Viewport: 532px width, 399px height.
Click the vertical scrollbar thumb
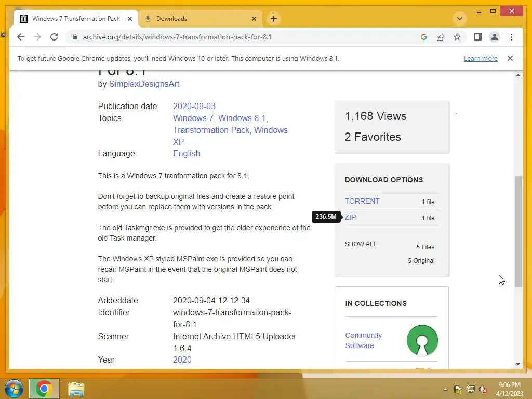(518, 231)
